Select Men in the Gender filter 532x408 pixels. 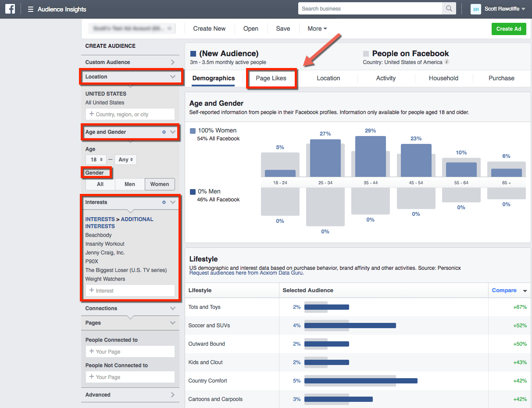point(130,184)
